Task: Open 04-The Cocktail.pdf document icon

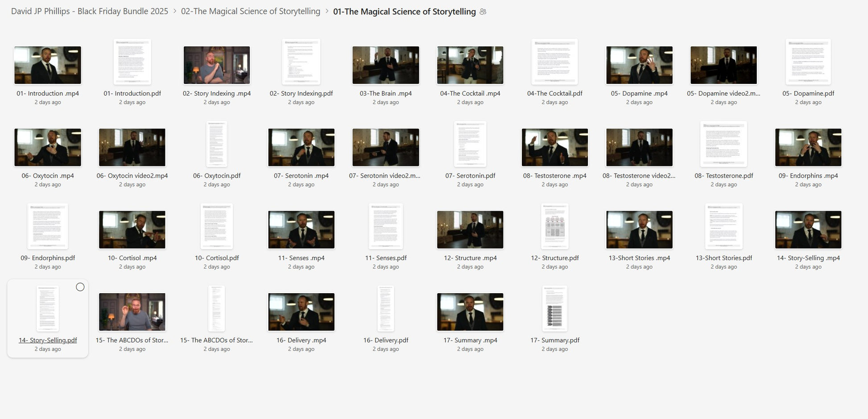Action: tap(554, 62)
